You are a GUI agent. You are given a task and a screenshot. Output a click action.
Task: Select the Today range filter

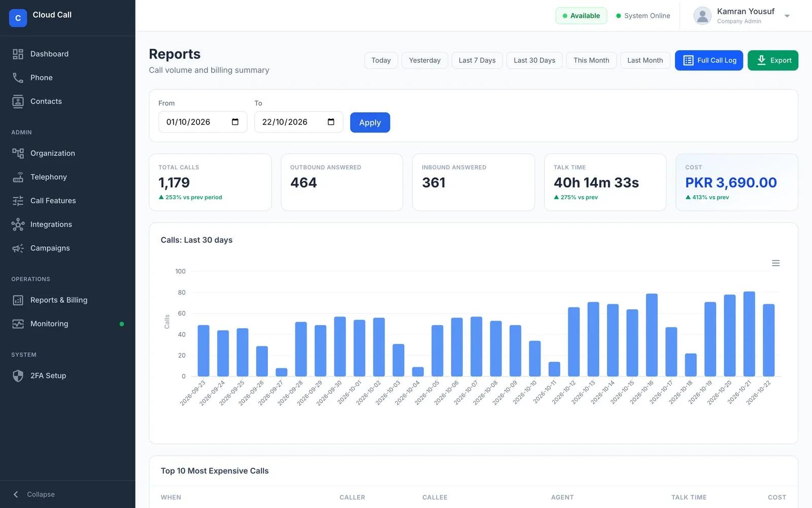click(x=381, y=60)
